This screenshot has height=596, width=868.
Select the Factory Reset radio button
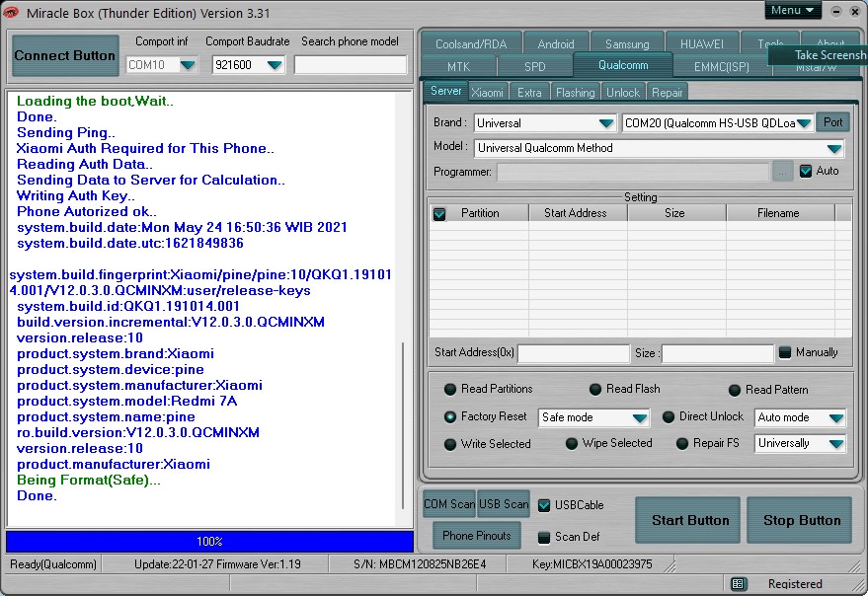point(450,416)
